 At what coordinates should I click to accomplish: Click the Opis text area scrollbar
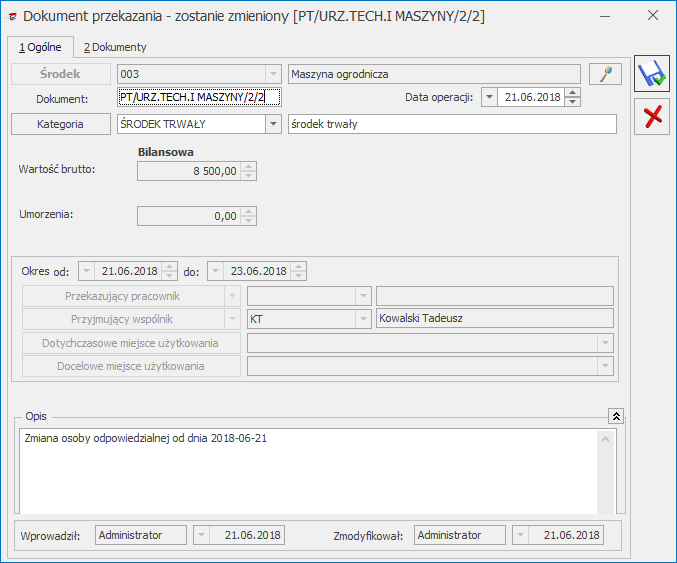tap(605, 470)
